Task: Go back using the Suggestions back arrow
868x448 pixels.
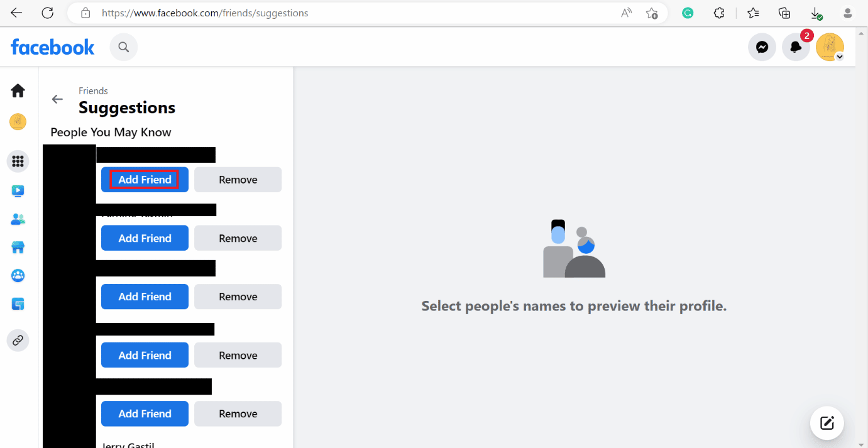Action: 57,99
